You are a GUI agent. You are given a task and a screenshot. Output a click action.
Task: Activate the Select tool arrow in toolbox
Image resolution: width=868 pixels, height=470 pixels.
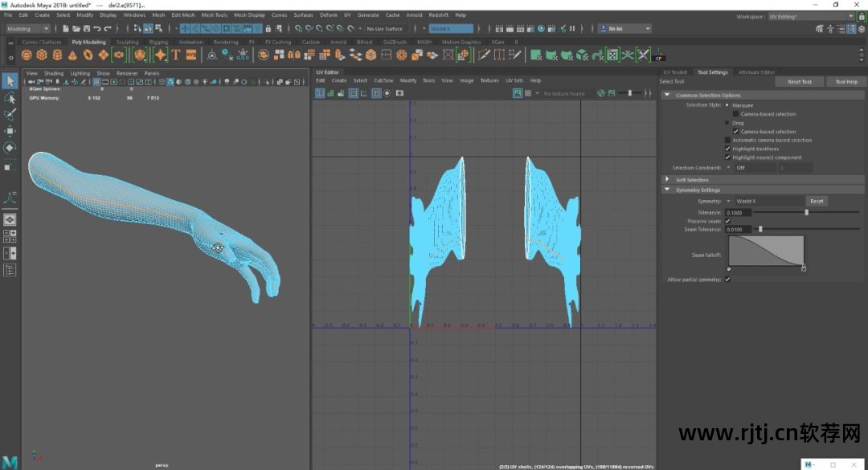[10, 81]
